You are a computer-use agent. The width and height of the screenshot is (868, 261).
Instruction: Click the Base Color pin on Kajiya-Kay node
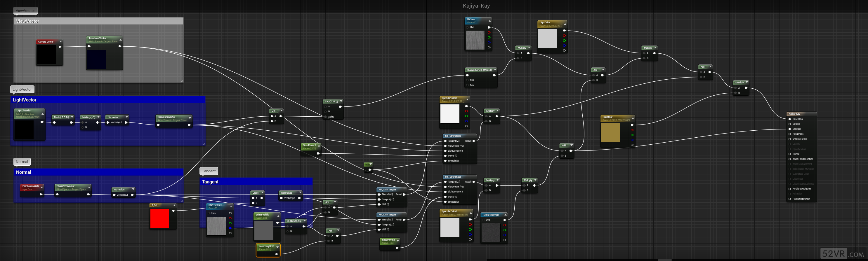tap(790, 119)
